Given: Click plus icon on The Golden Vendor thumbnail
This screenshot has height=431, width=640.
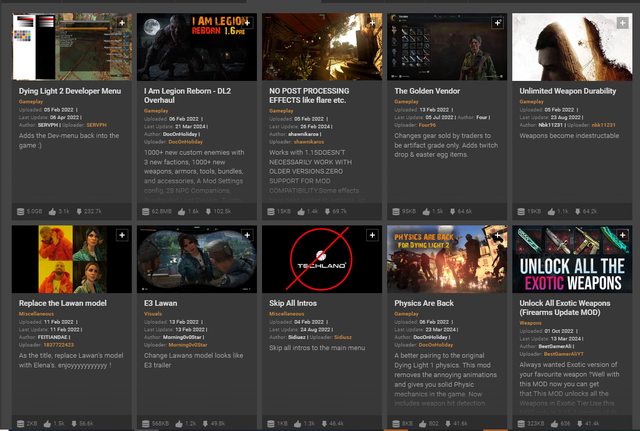Looking at the screenshot, I should point(497,22).
